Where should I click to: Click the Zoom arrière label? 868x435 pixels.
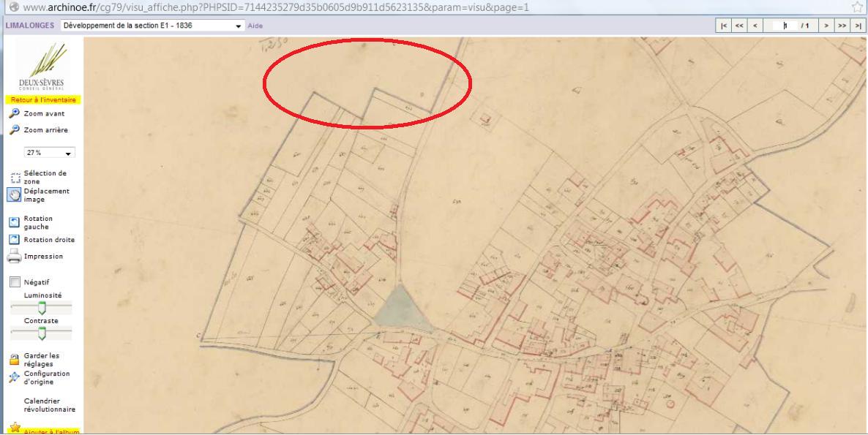(x=46, y=130)
